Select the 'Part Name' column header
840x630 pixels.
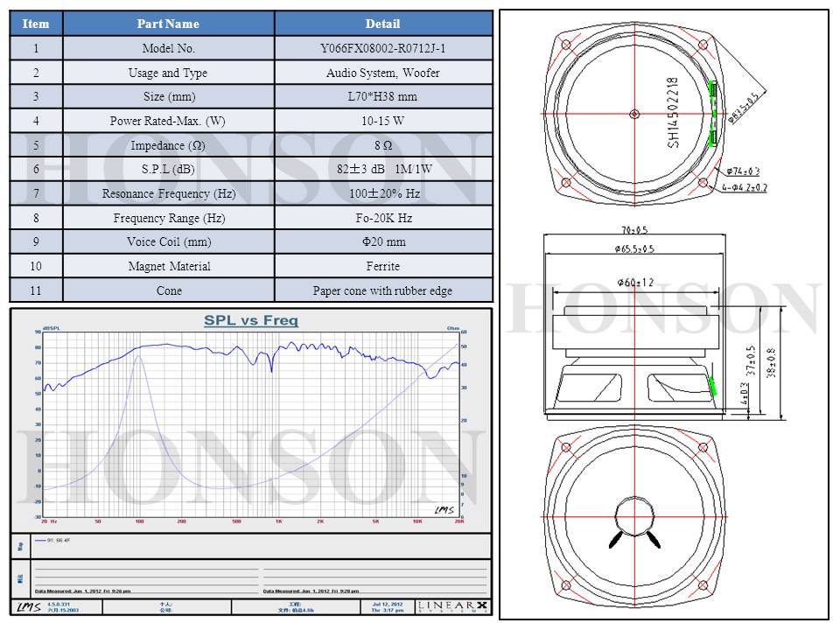tap(168, 24)
